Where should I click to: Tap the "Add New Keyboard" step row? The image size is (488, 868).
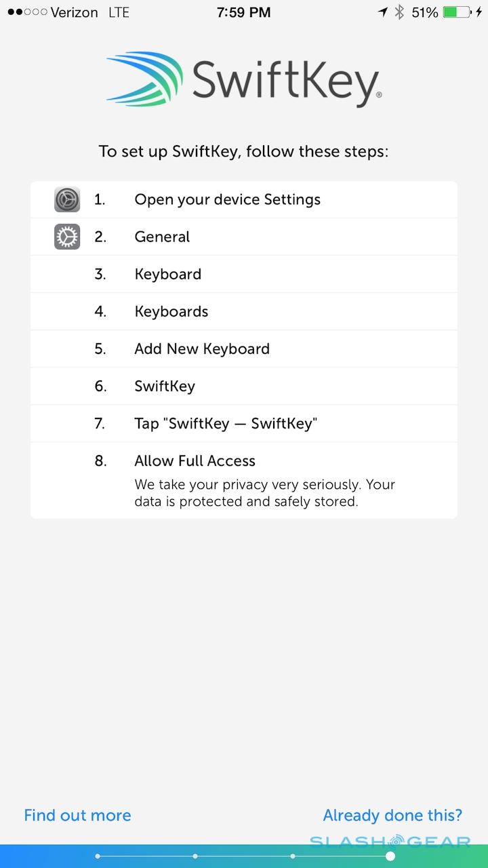pyautogui.click(x=202, y=349)
